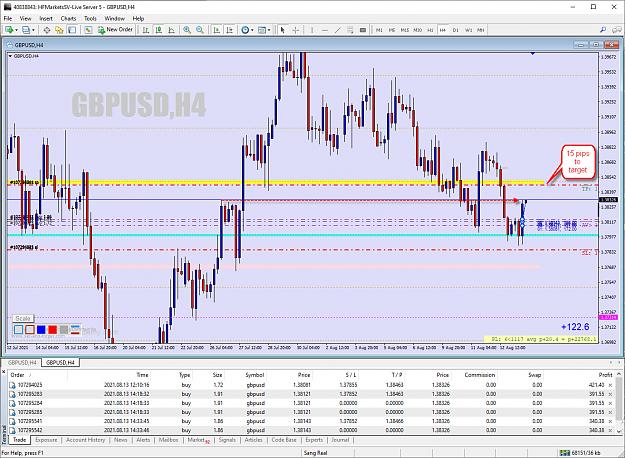
Task: Open the Templates dropdown arrow
Action: click(x=269, y=30)
